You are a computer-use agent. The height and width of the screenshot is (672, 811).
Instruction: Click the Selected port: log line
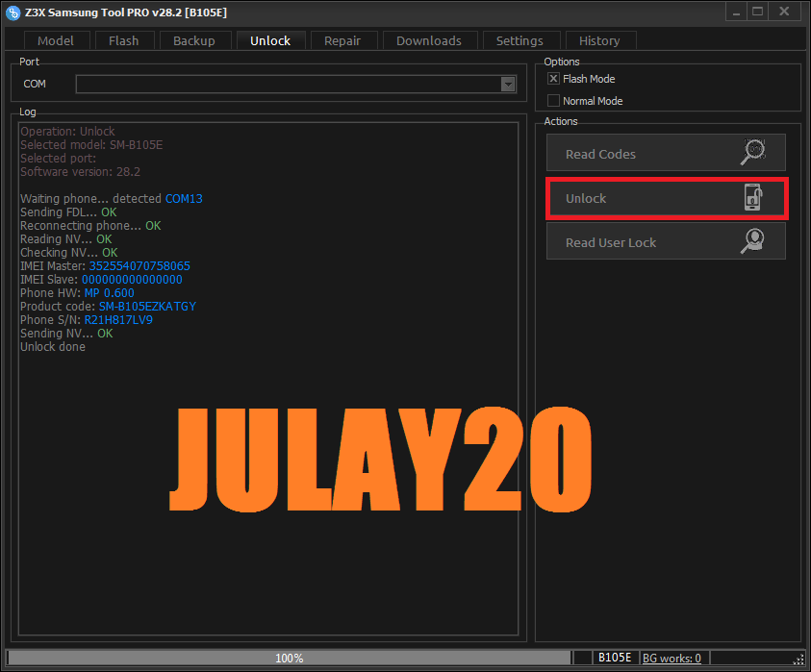[x=58, y=159]
